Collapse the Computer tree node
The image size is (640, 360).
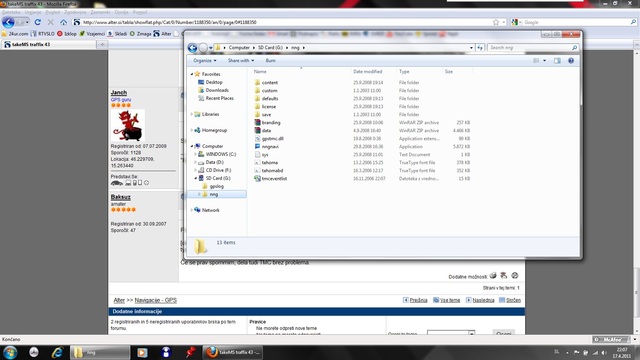tap(191, 146)
